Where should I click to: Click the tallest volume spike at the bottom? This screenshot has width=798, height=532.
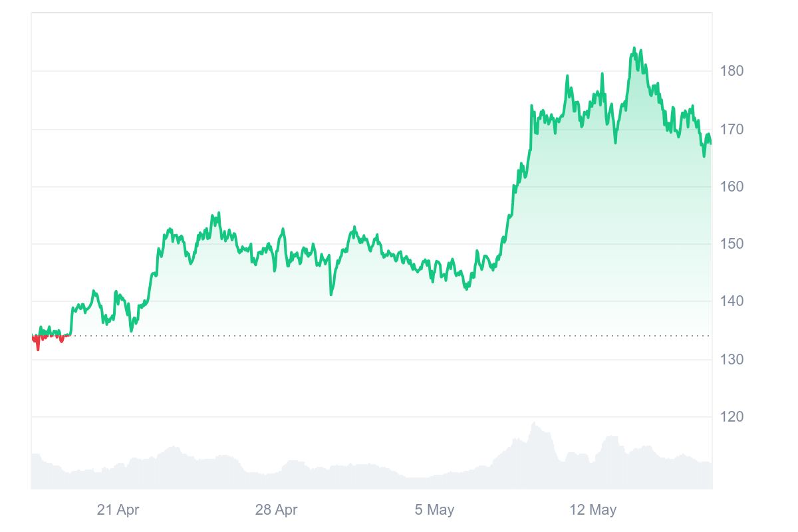click(x=533, y=424)
